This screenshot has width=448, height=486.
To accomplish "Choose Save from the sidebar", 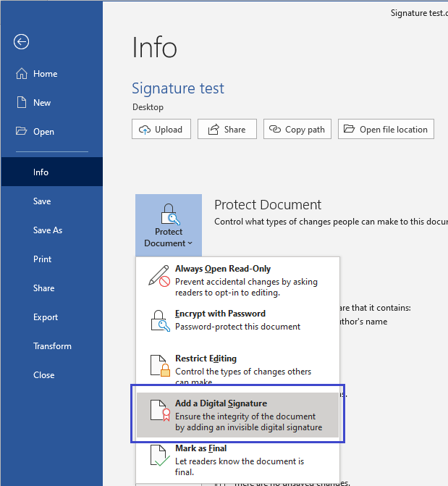I will tap(51, 201).
